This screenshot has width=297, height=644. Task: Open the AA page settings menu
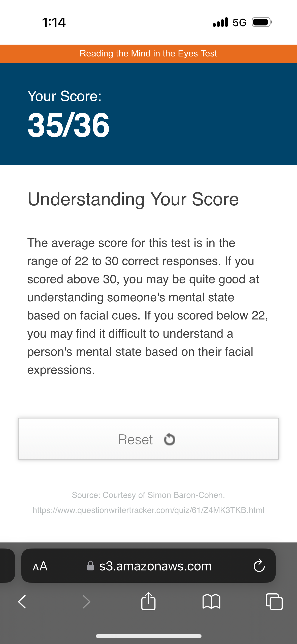click(40, 566)
